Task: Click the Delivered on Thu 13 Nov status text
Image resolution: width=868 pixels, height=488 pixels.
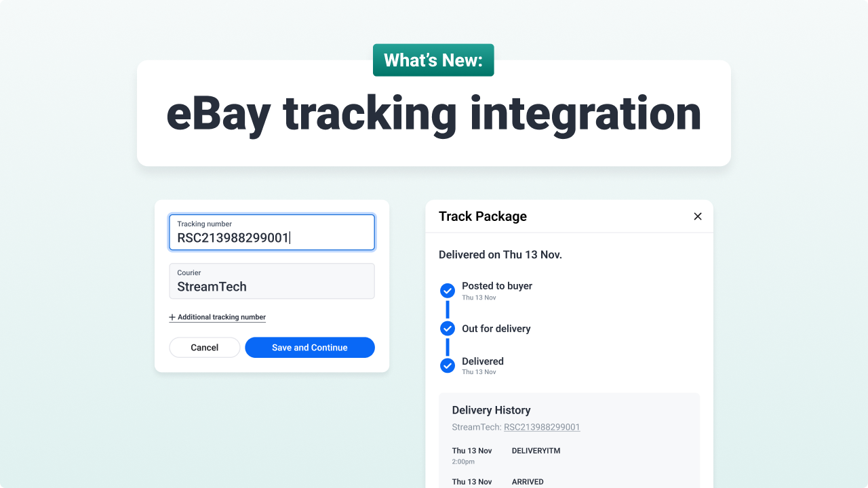Action: coord(500,254)
